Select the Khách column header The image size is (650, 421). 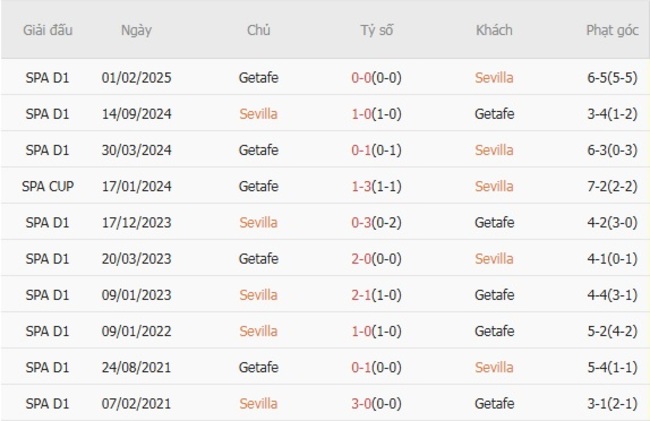(x=494, y=30)
